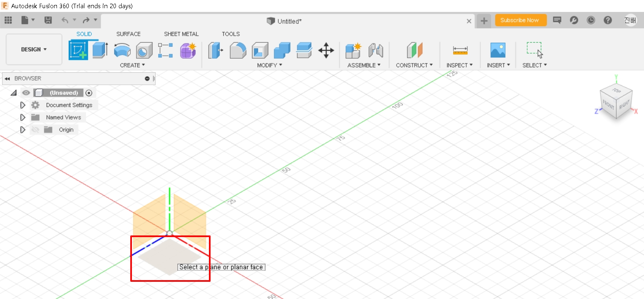This screenshot has height=299, width=644.
Task: Open the INSERT dropdown menu
Action: 499,65
